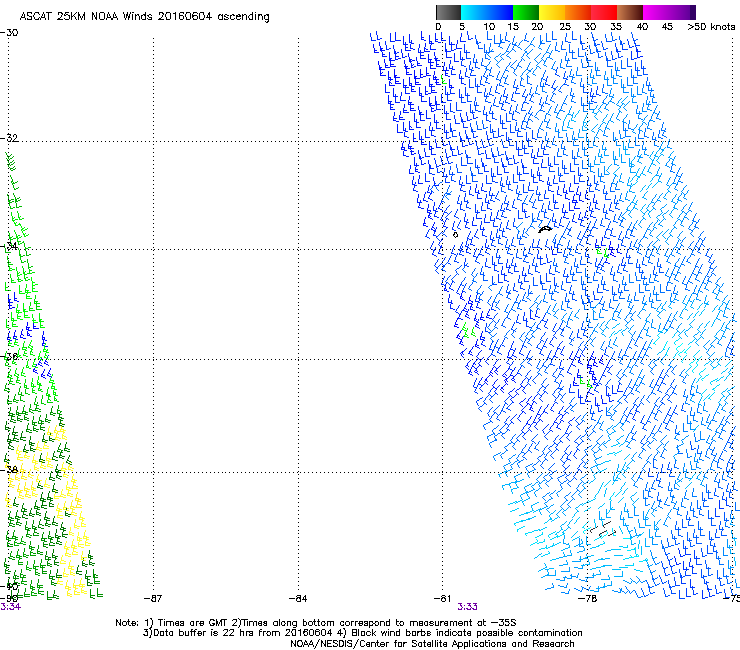
Task: Click the black contaminated wind barbs in the cyan area
Action: click(603, 530)
